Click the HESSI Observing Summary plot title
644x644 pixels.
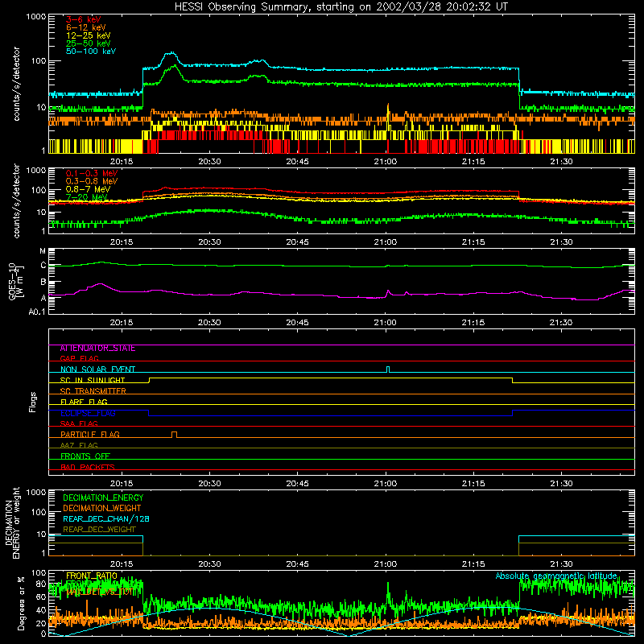click(341, 6)
